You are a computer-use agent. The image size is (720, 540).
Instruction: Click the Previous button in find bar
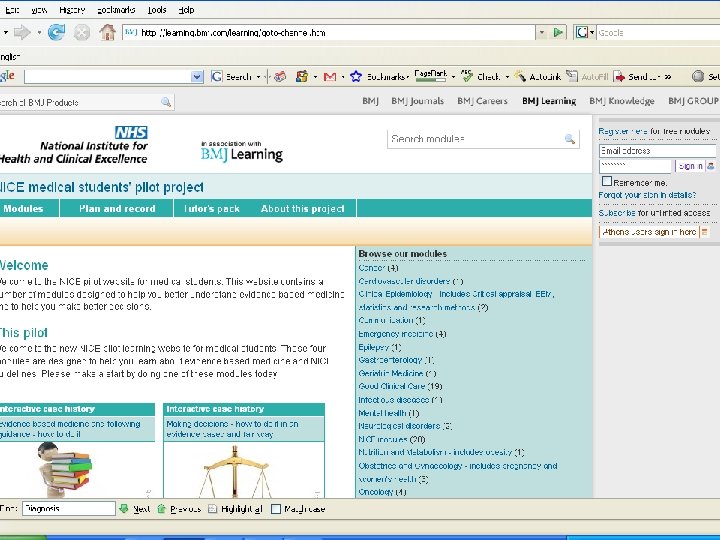tap(180, 509)
